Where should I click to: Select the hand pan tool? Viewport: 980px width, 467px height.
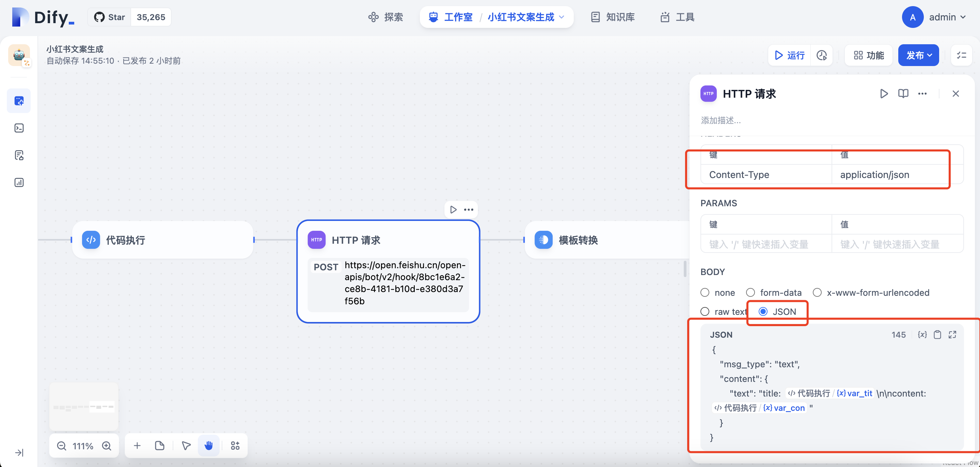[x=208, y=446]
